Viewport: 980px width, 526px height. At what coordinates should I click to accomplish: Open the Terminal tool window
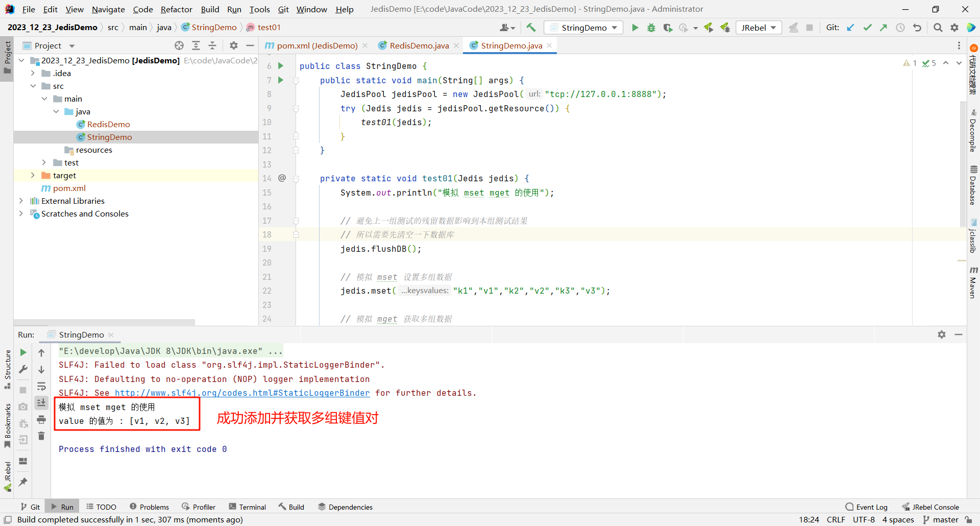248,507
